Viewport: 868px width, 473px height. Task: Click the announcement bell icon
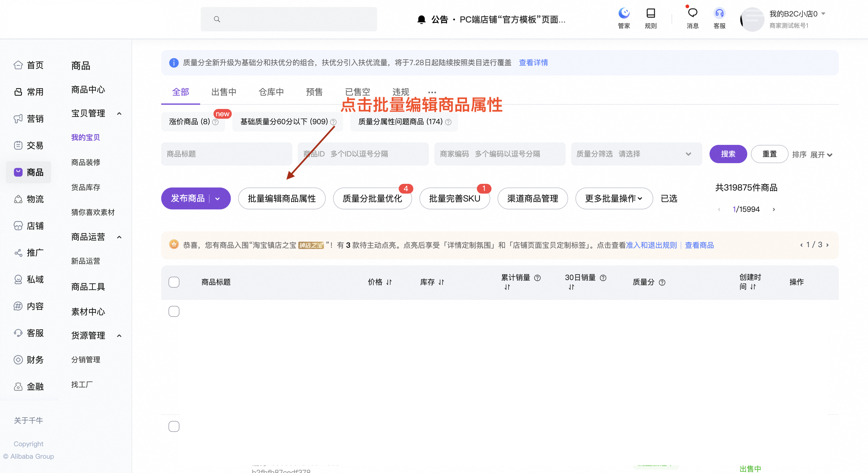(x=421, y=19)
